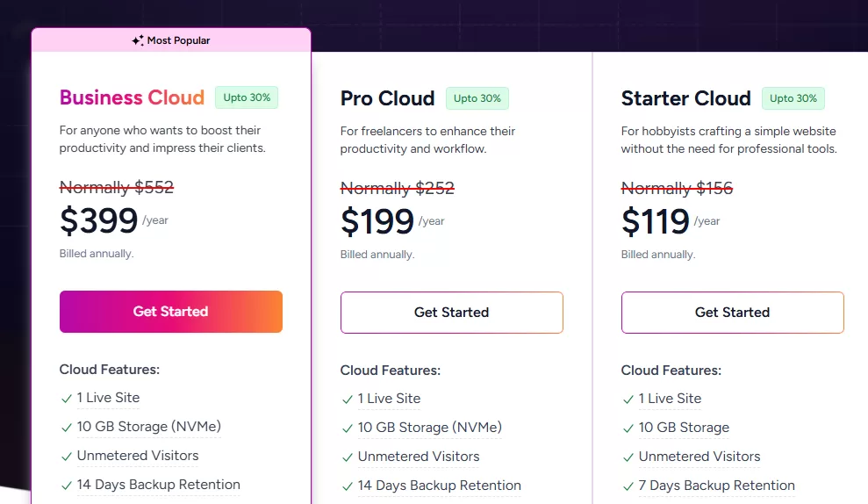
Task: Click the Most Popular banner label
Action: point(178,40)
